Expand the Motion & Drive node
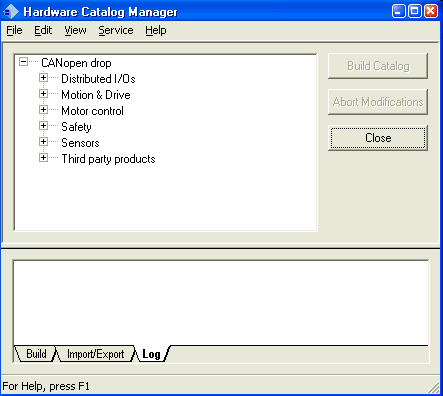Screen dimensions: 443x396 pyautogui.click(x=43, y=94)
